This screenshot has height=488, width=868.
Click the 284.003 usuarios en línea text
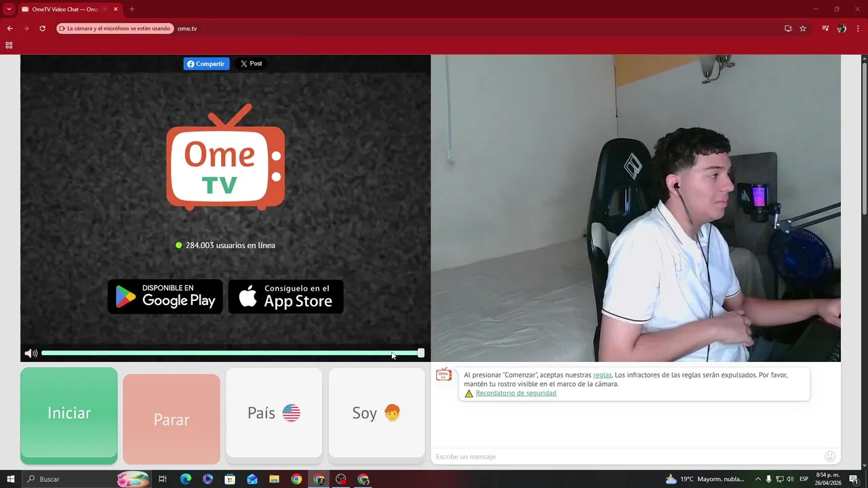[231, 245]
